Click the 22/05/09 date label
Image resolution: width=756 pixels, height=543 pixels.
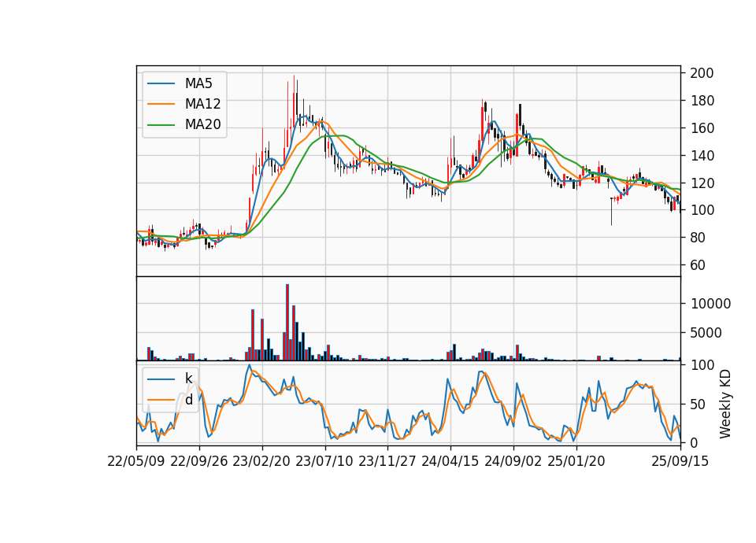tap(136, 461)
